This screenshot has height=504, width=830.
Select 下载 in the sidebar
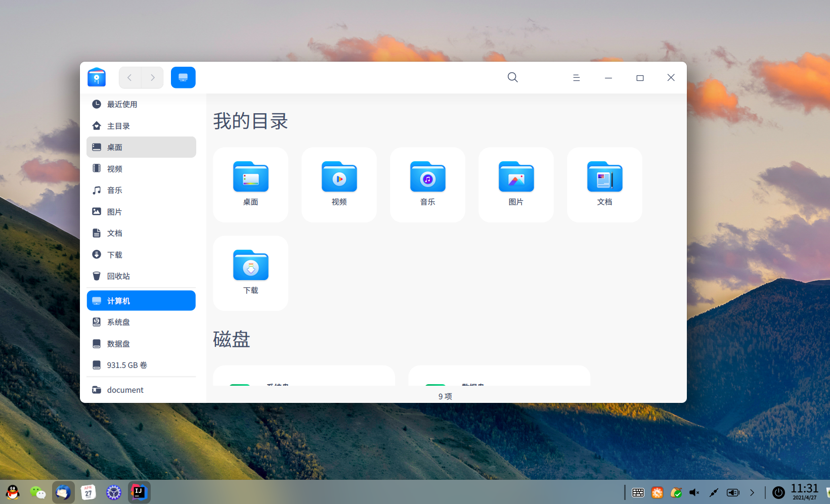point(141,255)
